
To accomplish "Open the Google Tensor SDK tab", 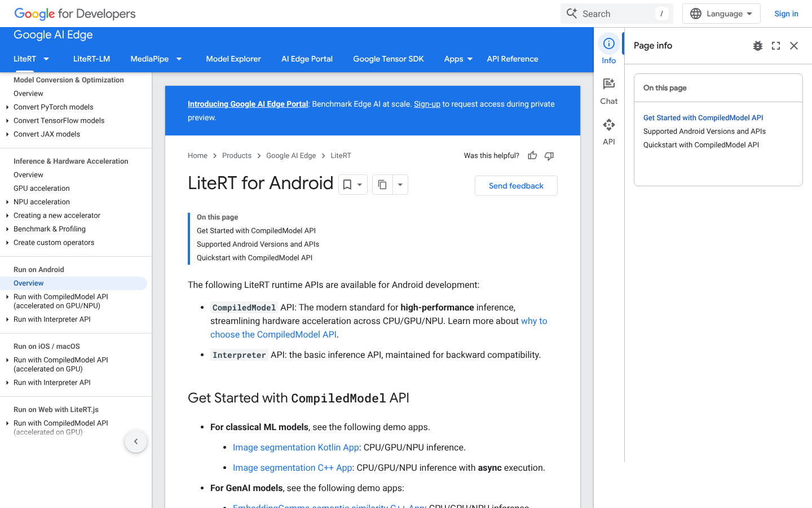I will point(389,59).
